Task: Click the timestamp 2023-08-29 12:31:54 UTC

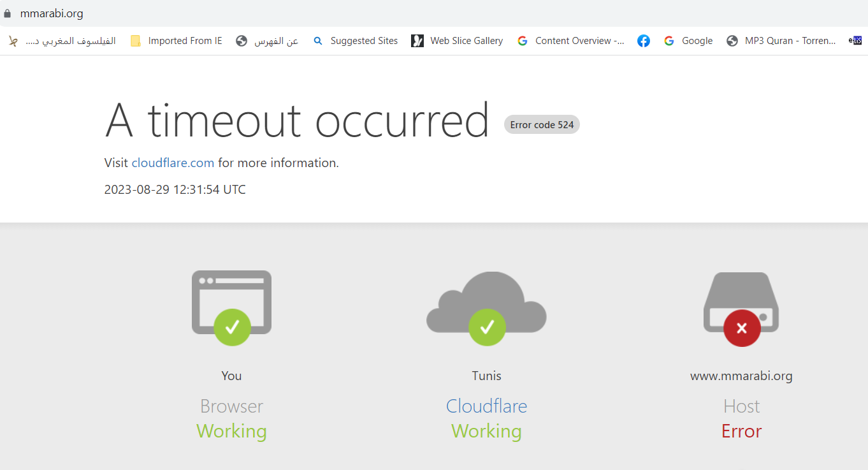Action: (x=175, y=189)
